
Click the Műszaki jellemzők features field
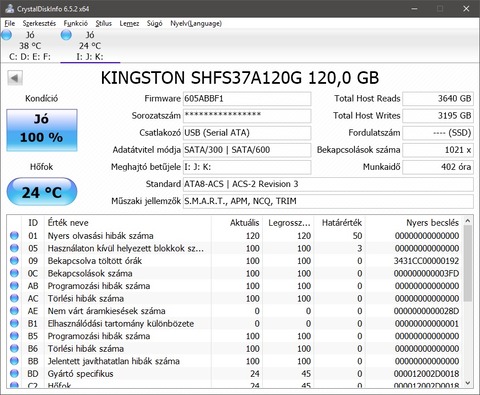328,201
